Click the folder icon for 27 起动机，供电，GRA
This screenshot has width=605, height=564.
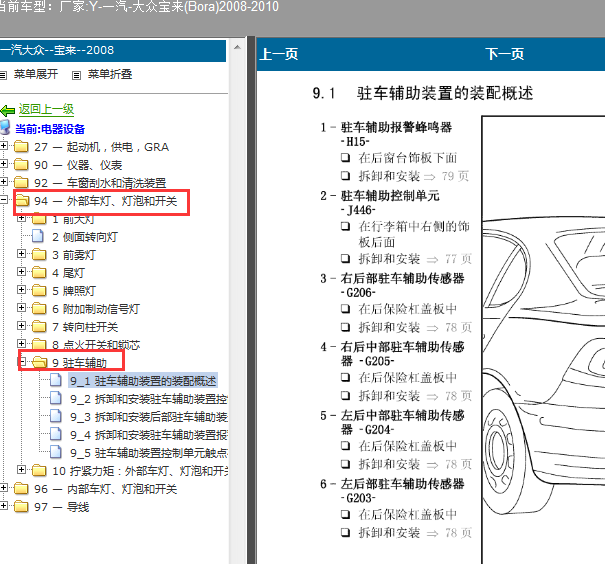[21, 147]
